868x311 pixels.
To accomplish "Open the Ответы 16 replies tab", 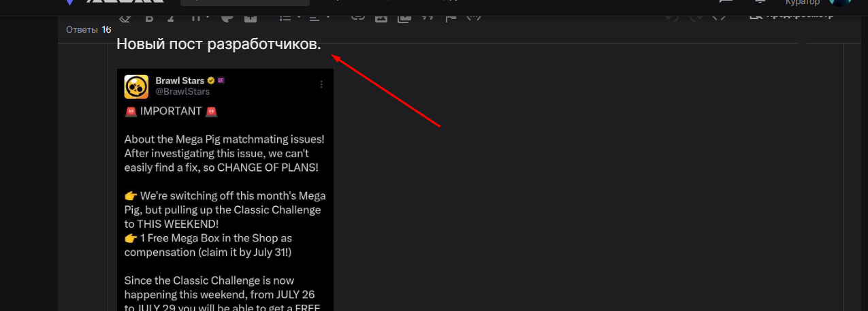I will [88, 29].
